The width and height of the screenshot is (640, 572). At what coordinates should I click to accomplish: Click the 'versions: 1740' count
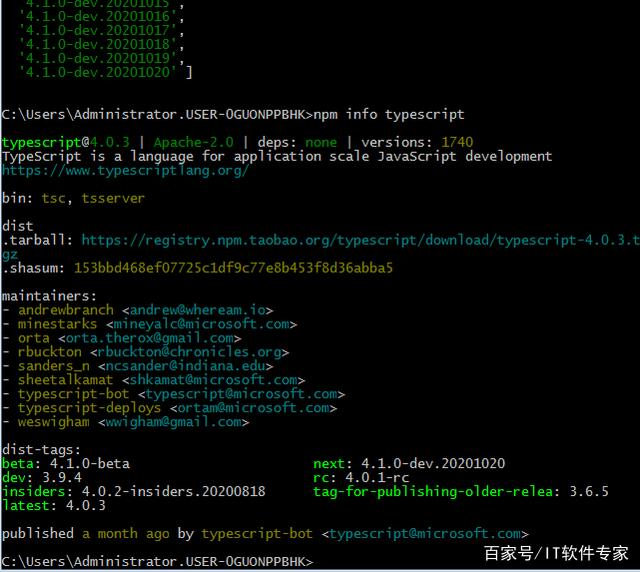click(417, 142)
